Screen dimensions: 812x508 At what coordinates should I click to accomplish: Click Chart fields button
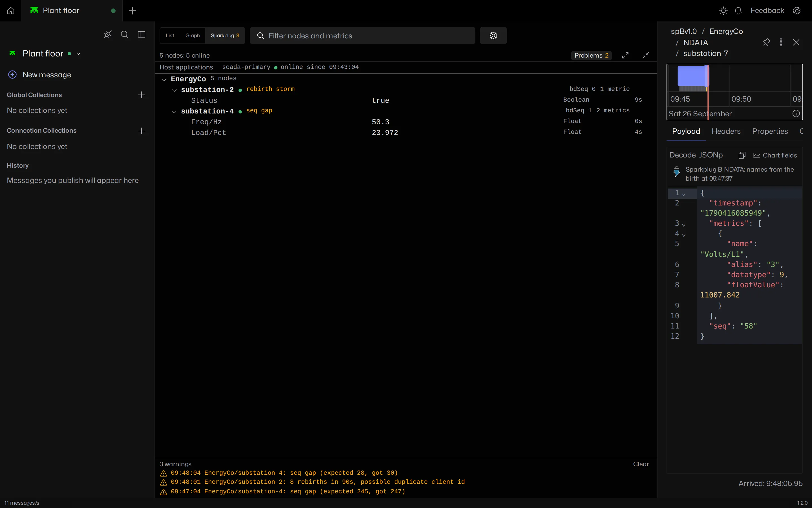click(x=775, y=155)
